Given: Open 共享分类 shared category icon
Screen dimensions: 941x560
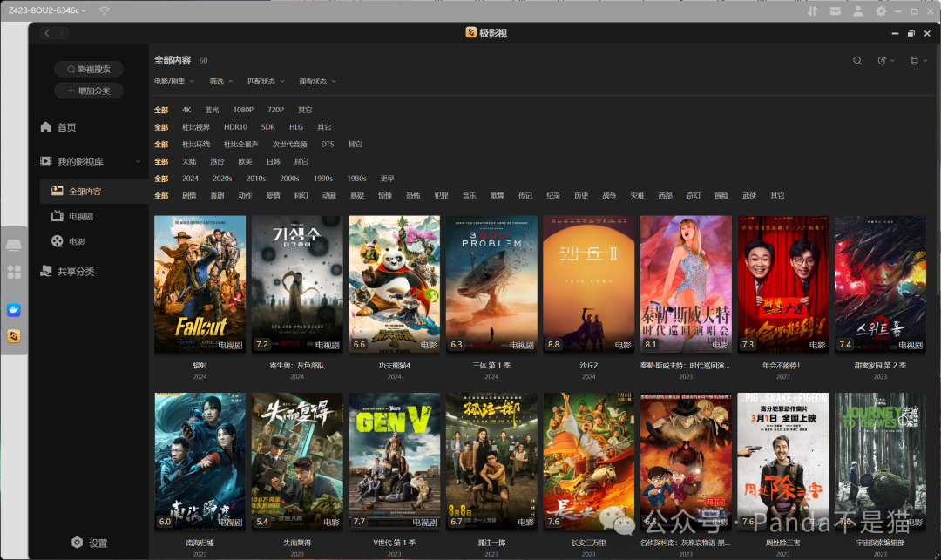Looking at the screenshot, I should (45, 271).
